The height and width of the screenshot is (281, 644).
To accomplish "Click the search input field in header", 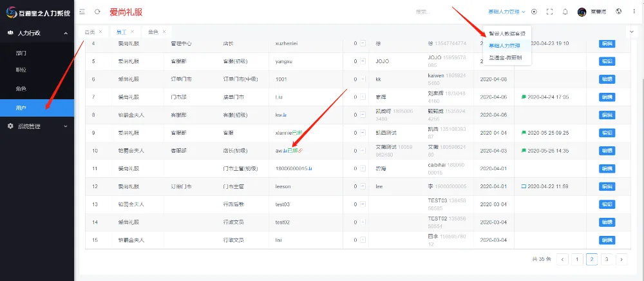I will [438, 12].
